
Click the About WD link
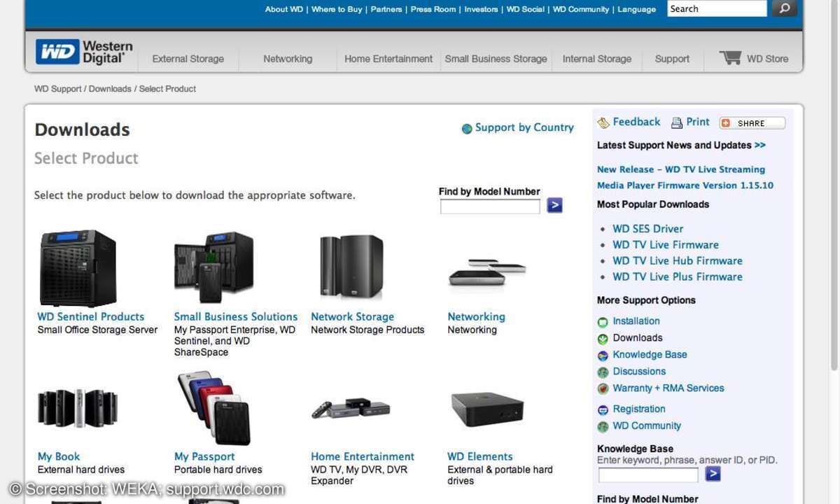(x=284, y=9)
